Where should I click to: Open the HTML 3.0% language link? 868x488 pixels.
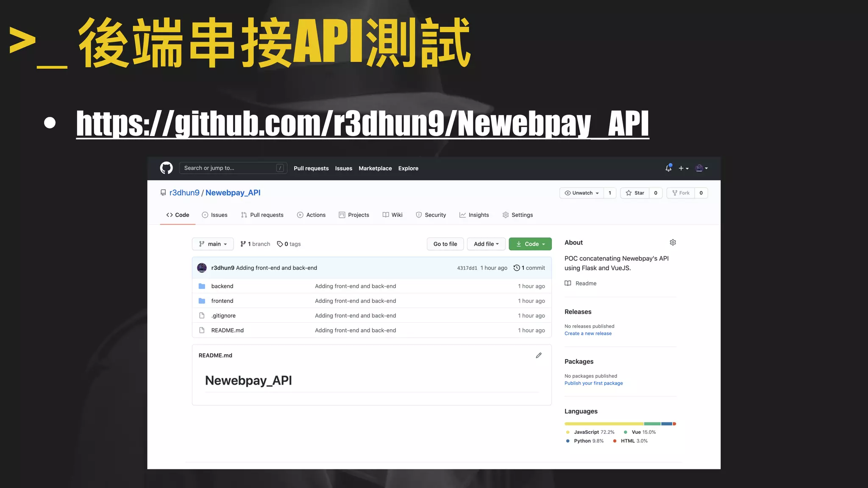(630, 441)
